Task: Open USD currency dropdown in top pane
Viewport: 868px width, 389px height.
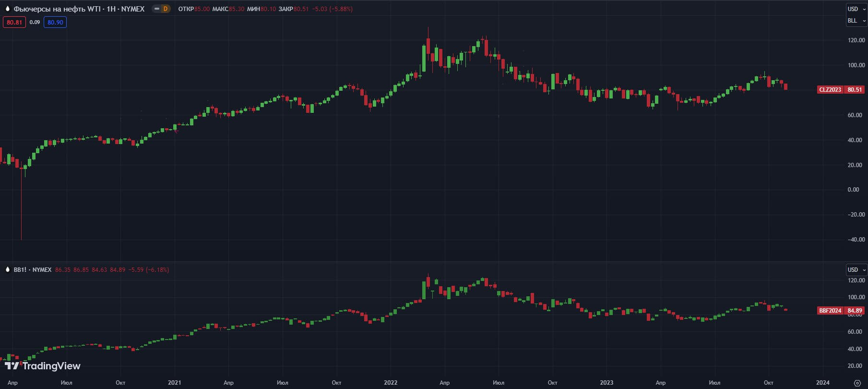Action: (x=856, y=9)
